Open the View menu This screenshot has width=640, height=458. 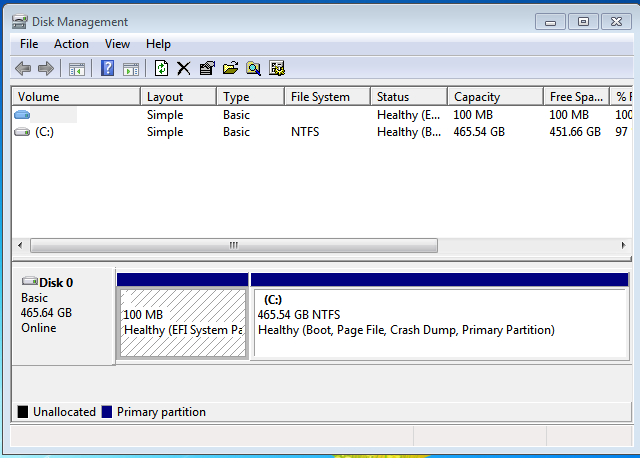[x=118, y=44]
